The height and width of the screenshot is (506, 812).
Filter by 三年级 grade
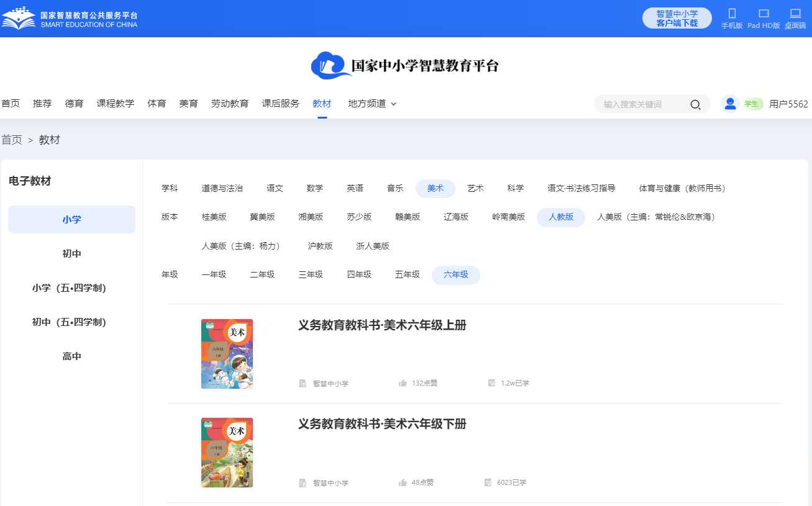click(x=311, y=274)
